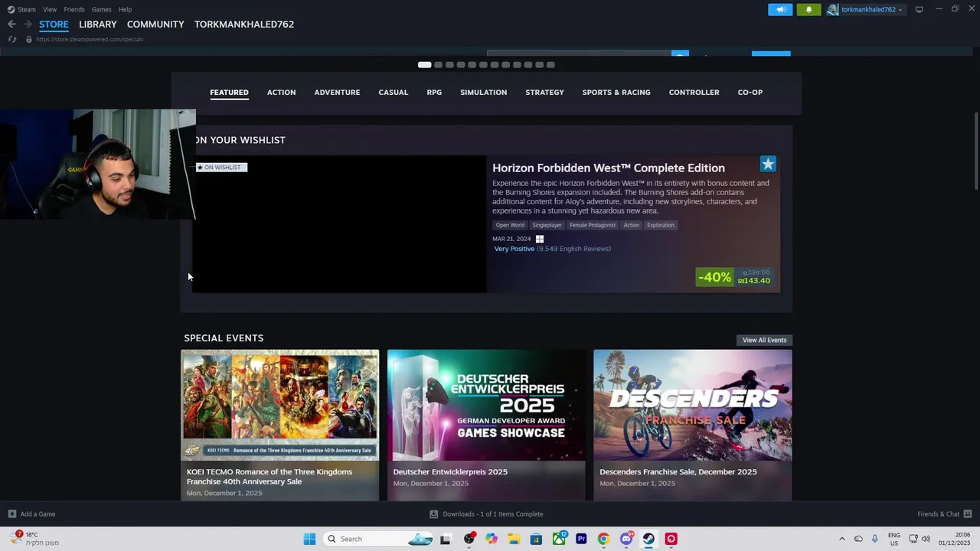Select the SIMULATION tab

483,93
